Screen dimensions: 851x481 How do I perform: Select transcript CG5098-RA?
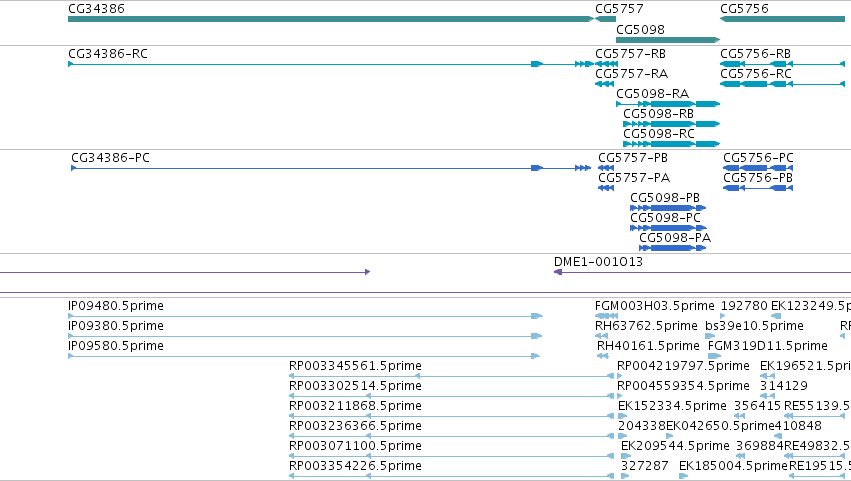click(652, 94)
